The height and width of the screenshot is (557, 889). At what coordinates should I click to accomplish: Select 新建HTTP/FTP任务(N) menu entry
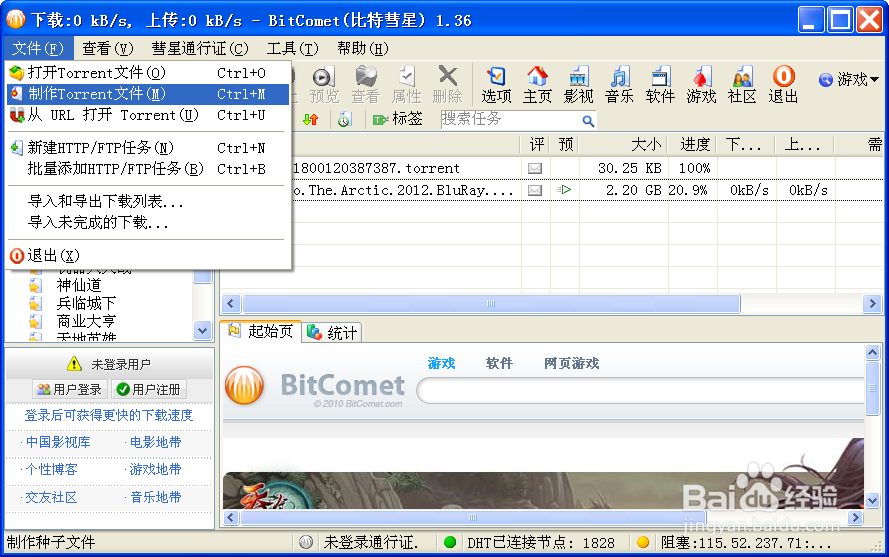[x=148, y=148]
